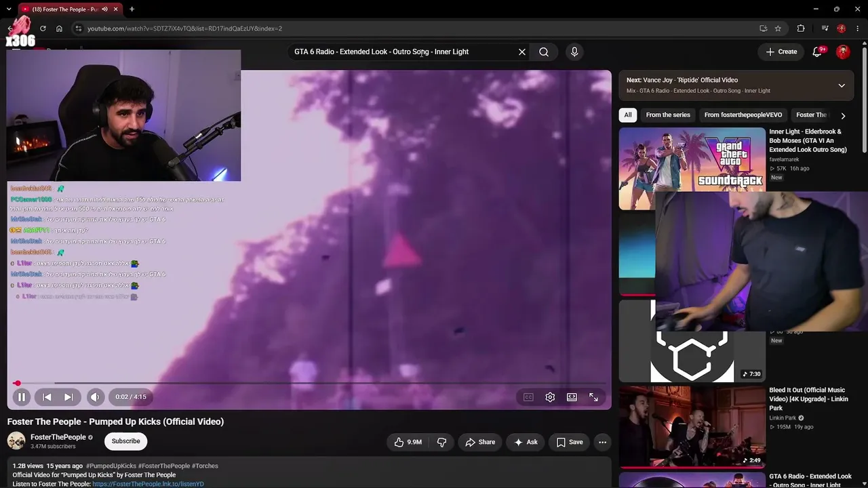Open more actions menu under video
Viewport: 868px width, 488px height.
[x=602, y=442]
